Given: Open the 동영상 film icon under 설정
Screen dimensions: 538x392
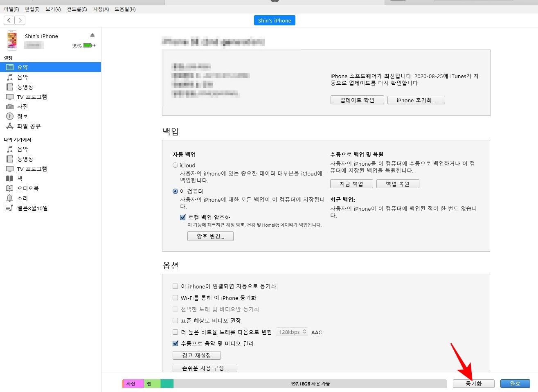Looking at the screenshot, I should [10, 87].
